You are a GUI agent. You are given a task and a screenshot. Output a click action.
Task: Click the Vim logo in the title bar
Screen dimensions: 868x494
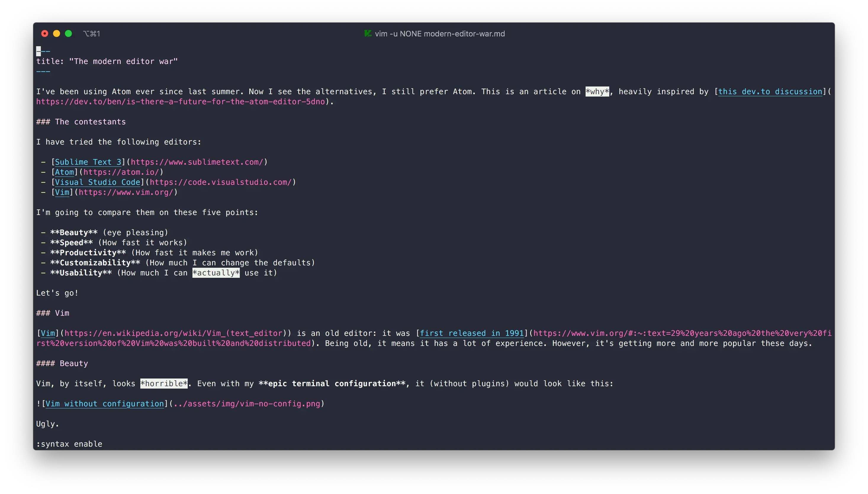(x=368, y=33)
